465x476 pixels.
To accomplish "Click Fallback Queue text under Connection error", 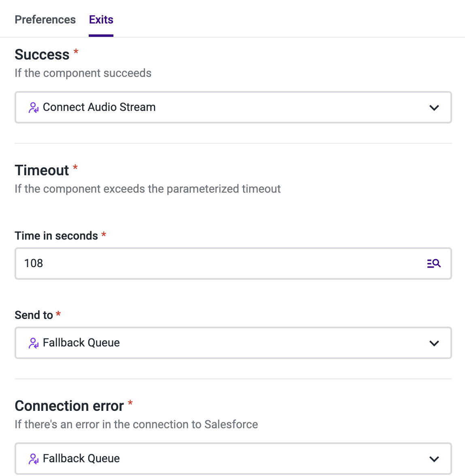I will click(81, 459).
